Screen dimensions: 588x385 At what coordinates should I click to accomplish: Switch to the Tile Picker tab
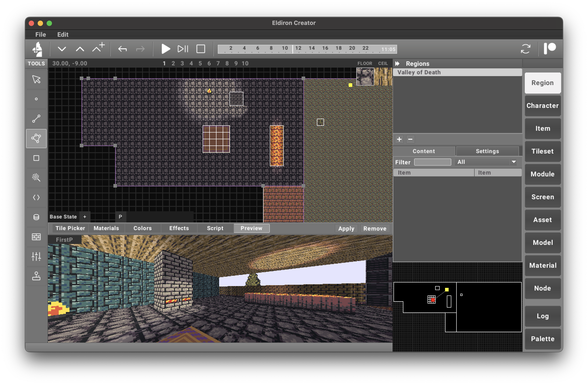(70, 228)
